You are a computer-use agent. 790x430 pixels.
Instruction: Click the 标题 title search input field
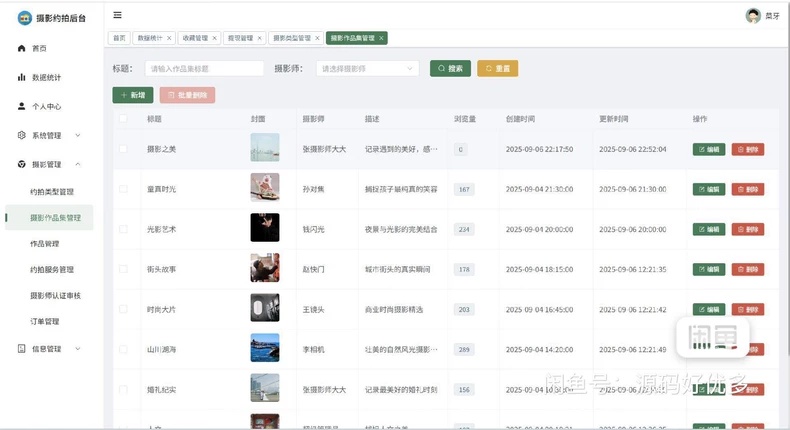coord(204,69)
